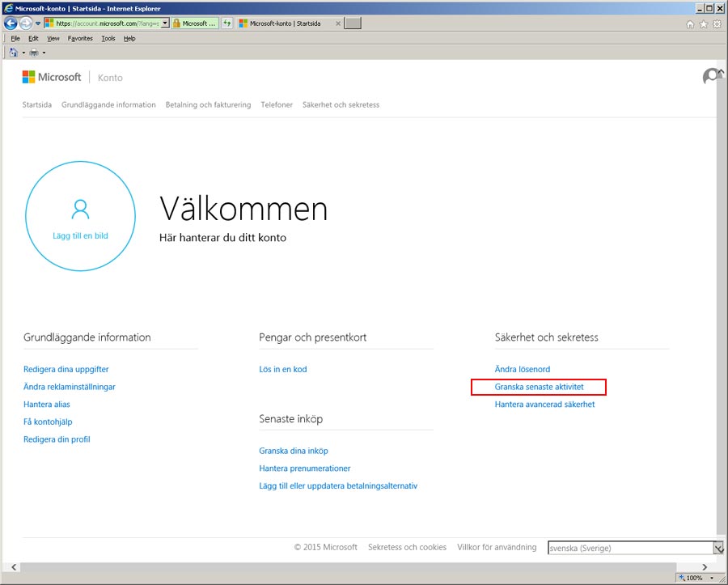Click the © 2015 Microsoft footer text

(x=325, y=548)
